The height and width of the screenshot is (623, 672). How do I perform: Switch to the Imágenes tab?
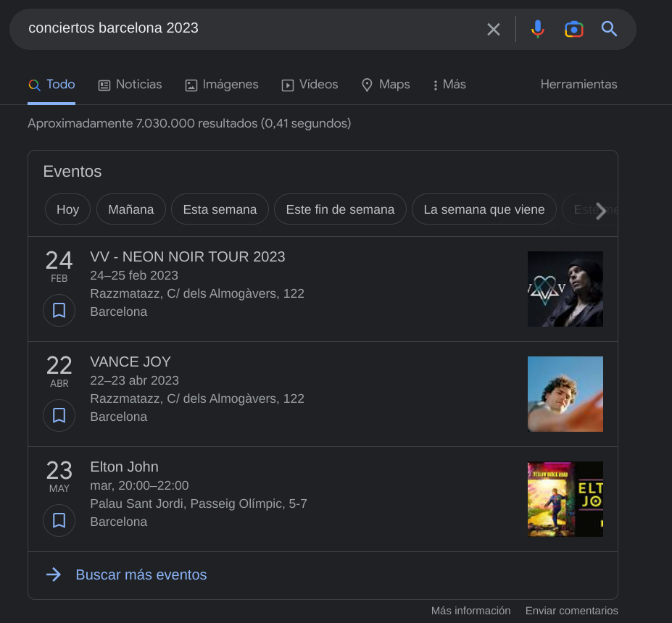click(222, 84)
